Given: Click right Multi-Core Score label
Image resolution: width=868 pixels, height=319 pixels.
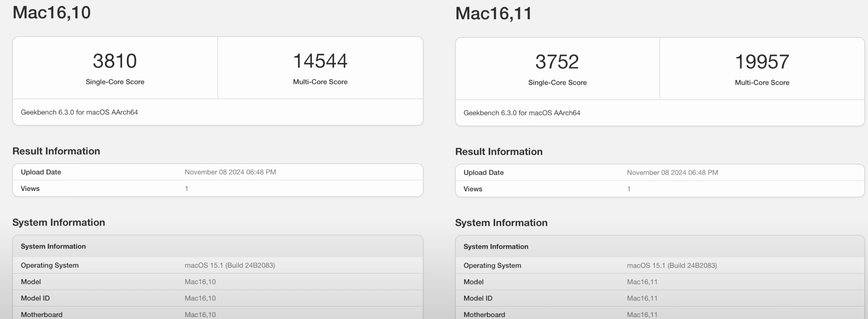Looking at the screenshot, I should pos(761,83).
